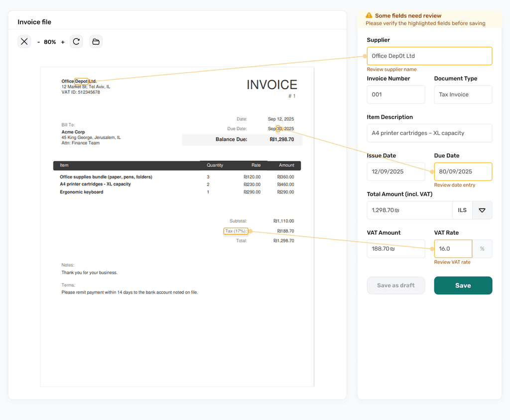Click the 80% zoom level indicator
This screenshot has width=510, height=420.
point(50,42)
